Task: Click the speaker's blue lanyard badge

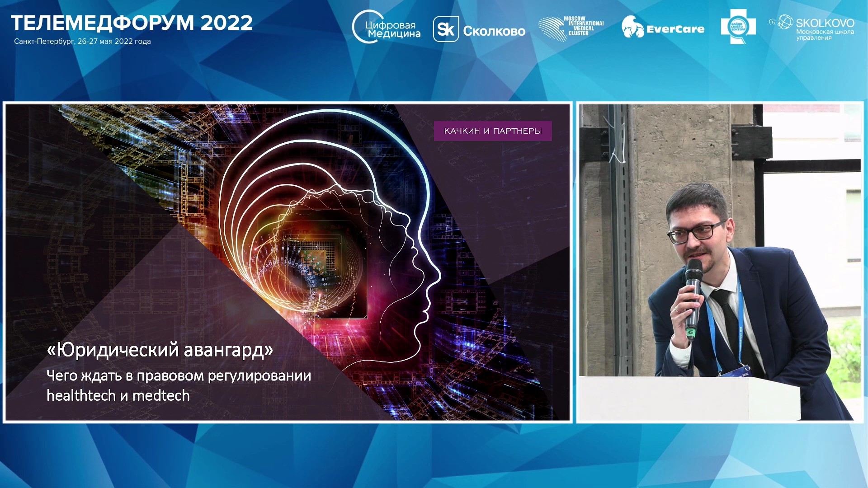Action: [x=737, y=372]
